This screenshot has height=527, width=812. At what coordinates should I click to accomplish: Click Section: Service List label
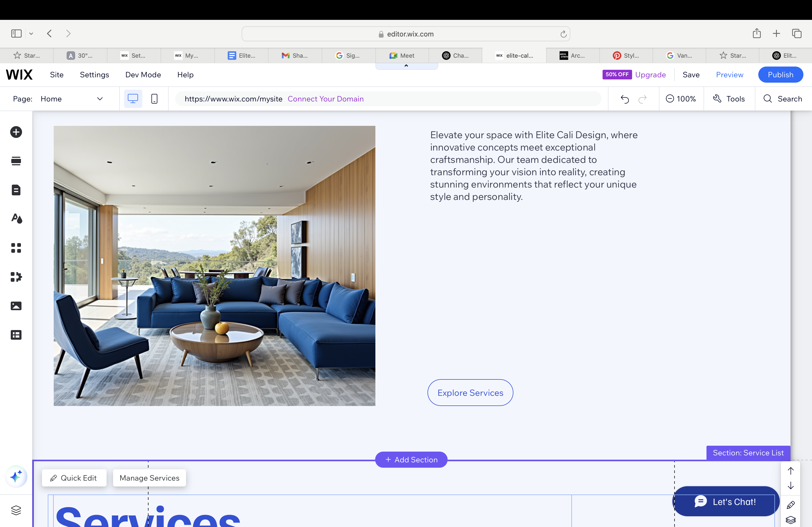point(748,453)
